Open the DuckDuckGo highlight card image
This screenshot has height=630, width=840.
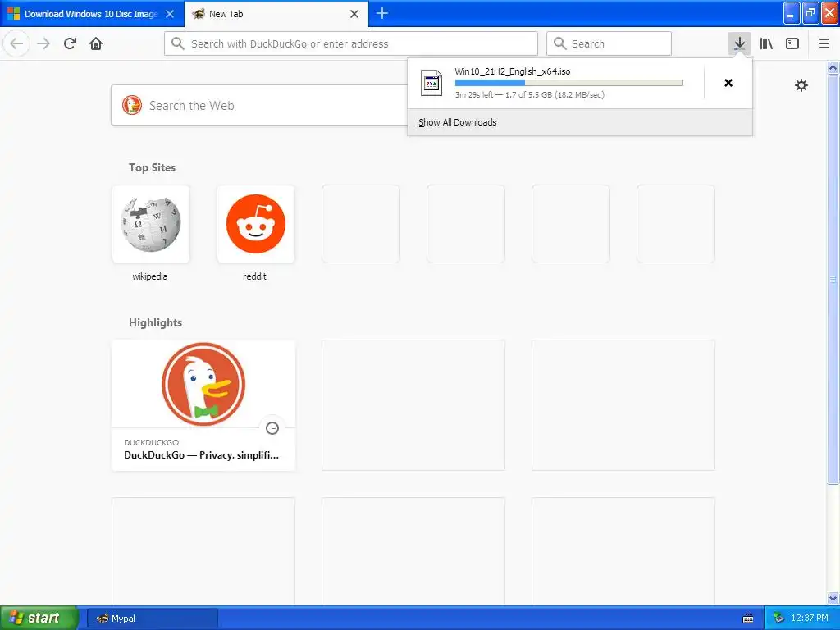(x=203, y=384)
